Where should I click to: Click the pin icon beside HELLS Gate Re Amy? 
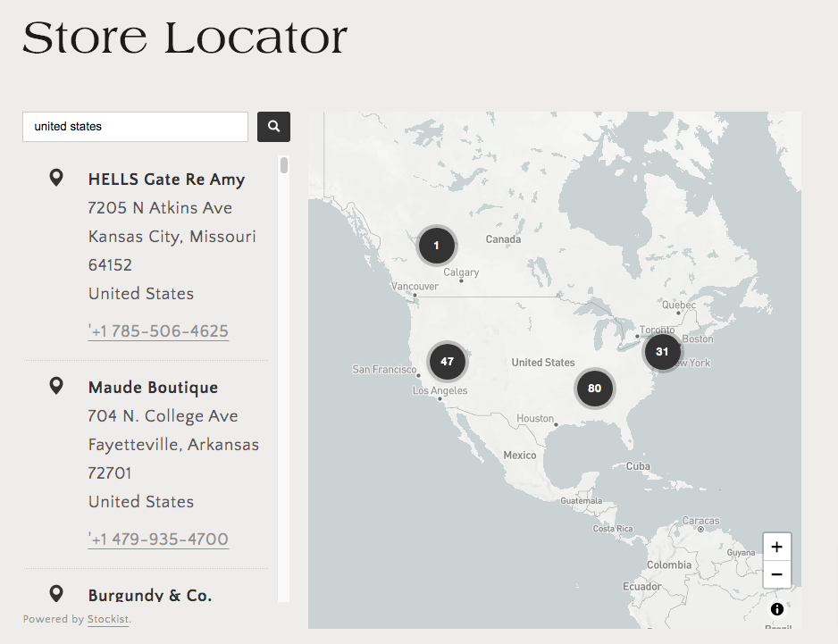pos(56,179)
